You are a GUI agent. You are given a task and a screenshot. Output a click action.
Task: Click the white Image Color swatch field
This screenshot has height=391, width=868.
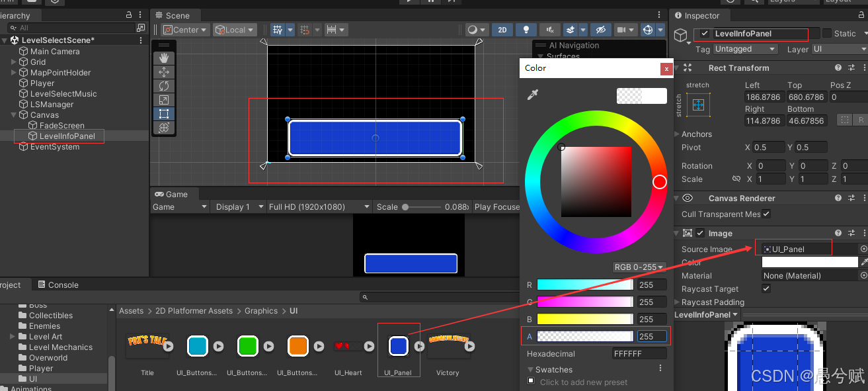coord(810,263)
